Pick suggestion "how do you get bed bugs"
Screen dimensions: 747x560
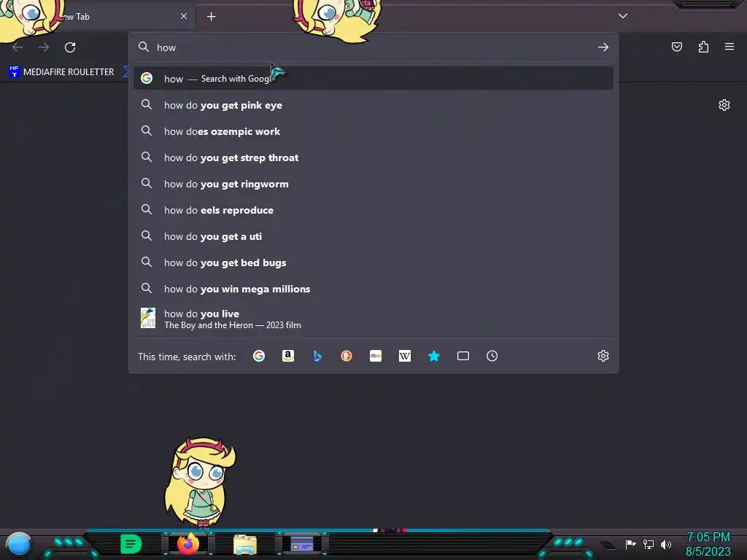pos(373,262)
